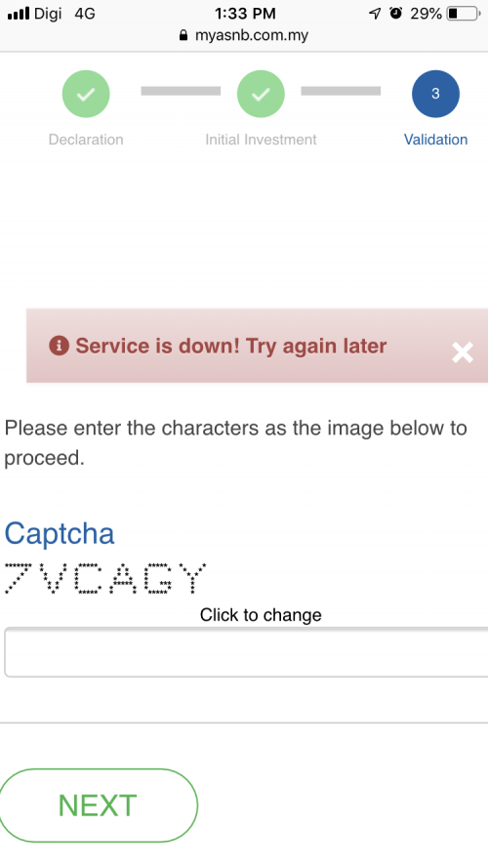Tap the myasnb.com.my address text
This screenshot has height=868, width=488.
point(252,35)
